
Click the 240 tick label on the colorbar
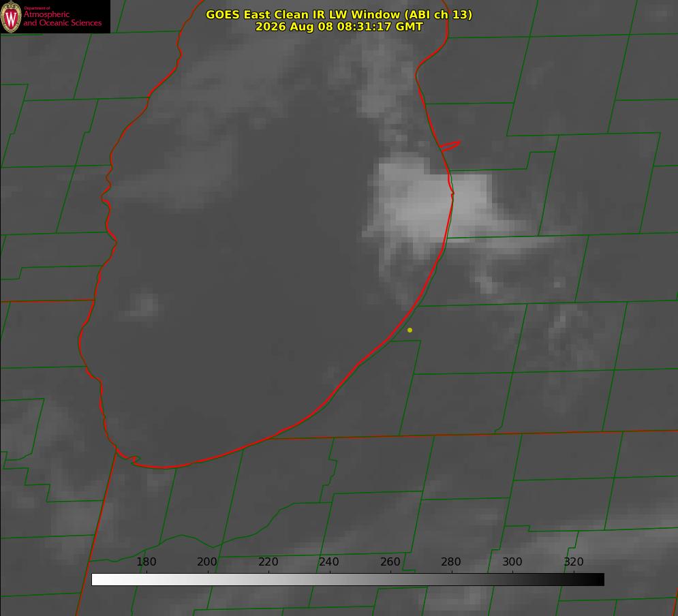[329, 561]
